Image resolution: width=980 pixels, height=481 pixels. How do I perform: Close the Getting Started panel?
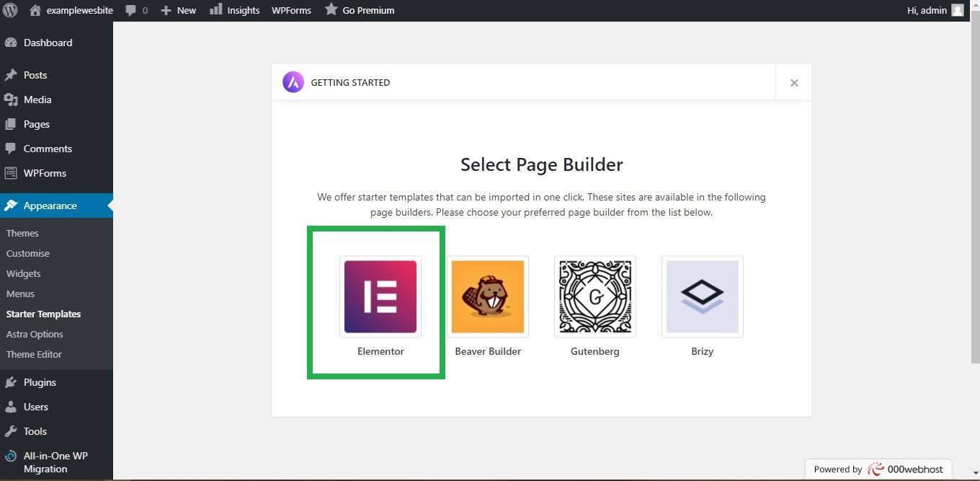coord(794,83)
